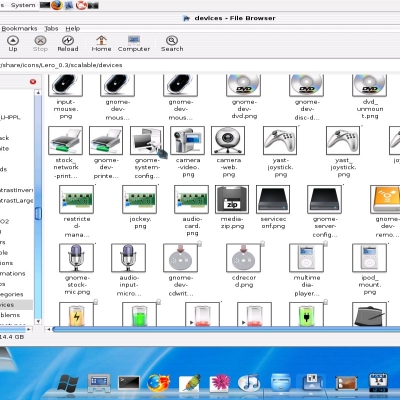Close the side pane with red X

click(33, 82)
